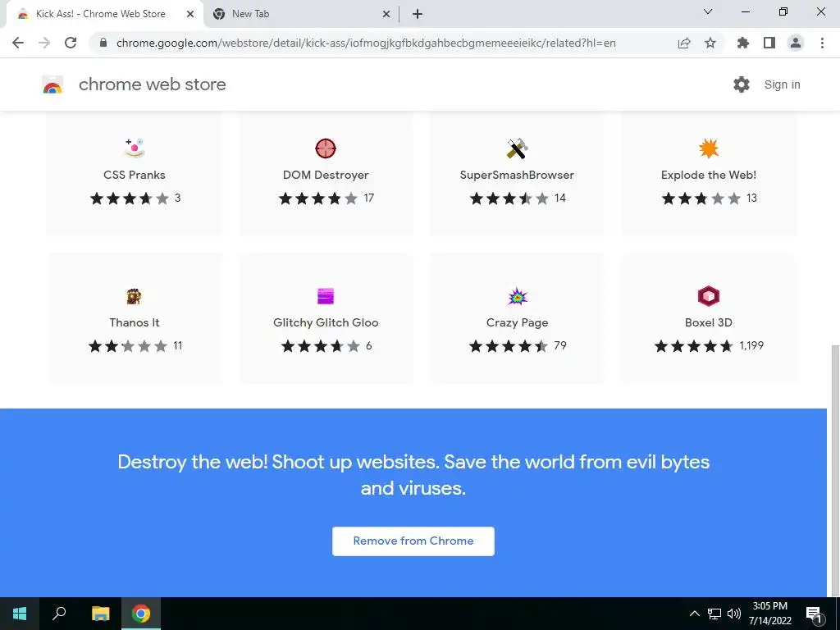This screenshot has height=630, width=840.
Task: Click the Glitchy Glitch Gloo icon
Action: (x=325, y=295)
